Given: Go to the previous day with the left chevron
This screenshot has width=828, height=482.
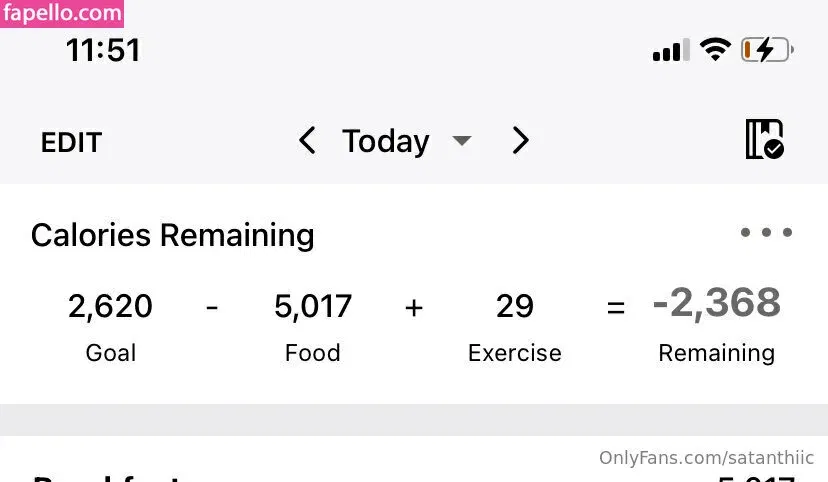Looking at the screenshot, I should tap(307, 141).
